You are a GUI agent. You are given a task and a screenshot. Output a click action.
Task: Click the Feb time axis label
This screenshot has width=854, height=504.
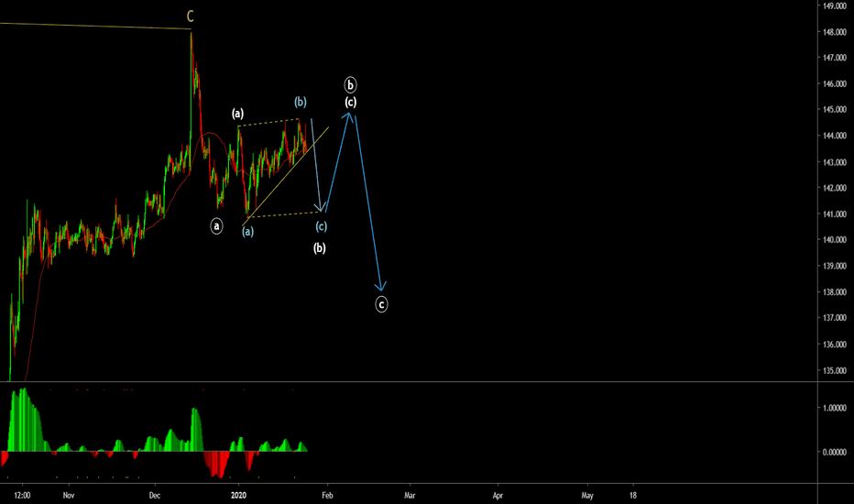[327, 495]
